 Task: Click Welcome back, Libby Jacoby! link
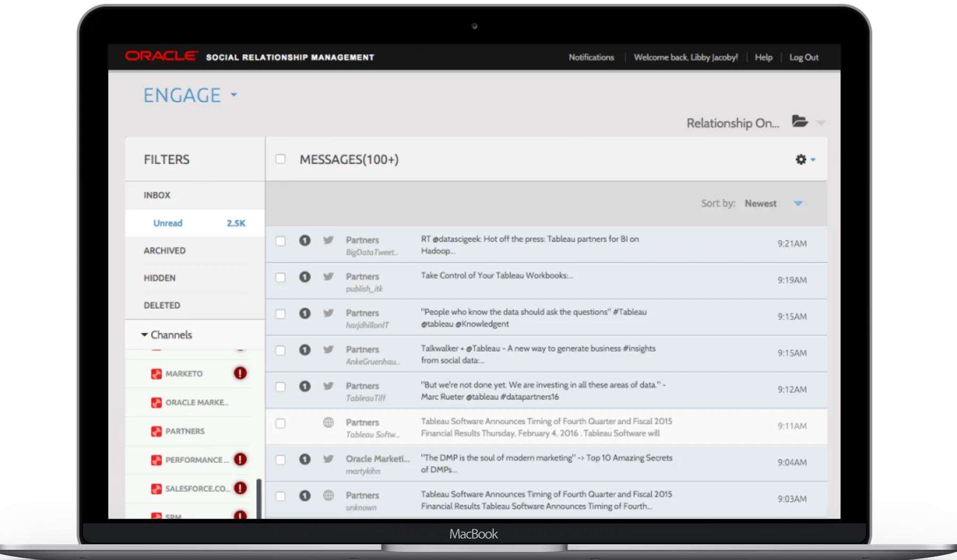coord(686,57)
